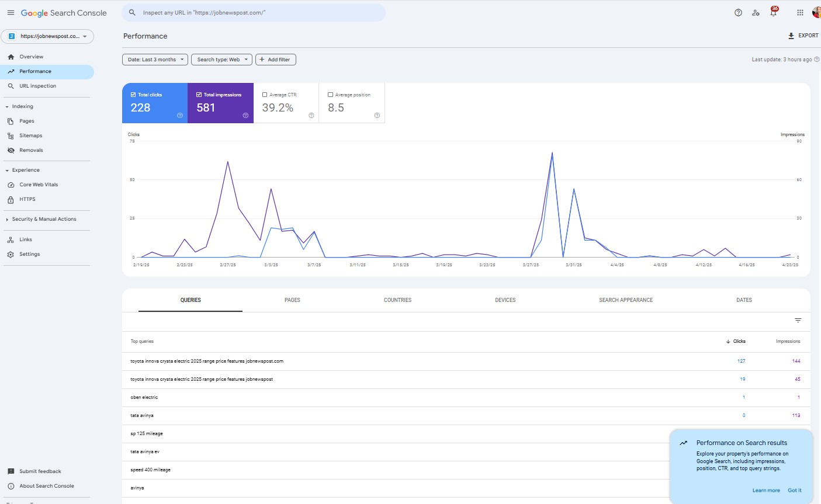Screen dimensions: 821x504
Task: Uncheck the Total clicks checkbox
Action: click(133, 95)
